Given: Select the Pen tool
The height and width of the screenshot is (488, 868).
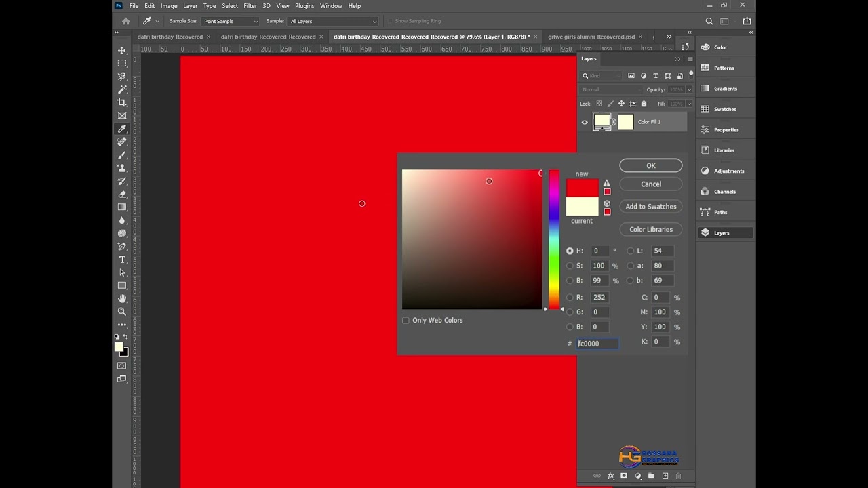Looking at the screenshot, I should [x=122, y=247].
